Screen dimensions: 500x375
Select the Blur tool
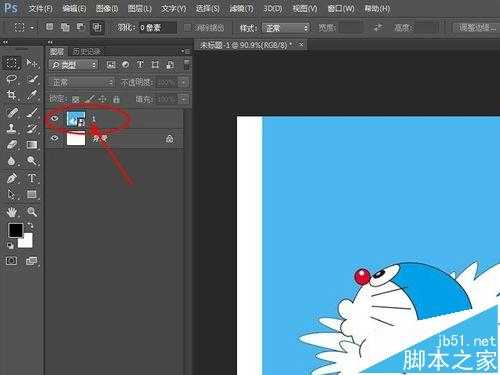coord(12,161)
